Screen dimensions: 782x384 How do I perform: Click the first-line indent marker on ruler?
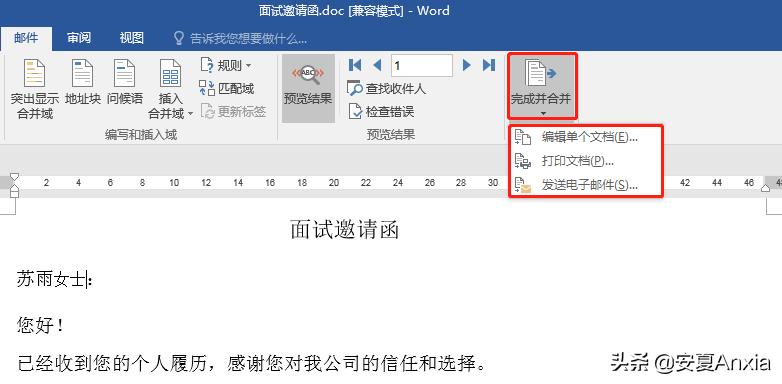14,177
